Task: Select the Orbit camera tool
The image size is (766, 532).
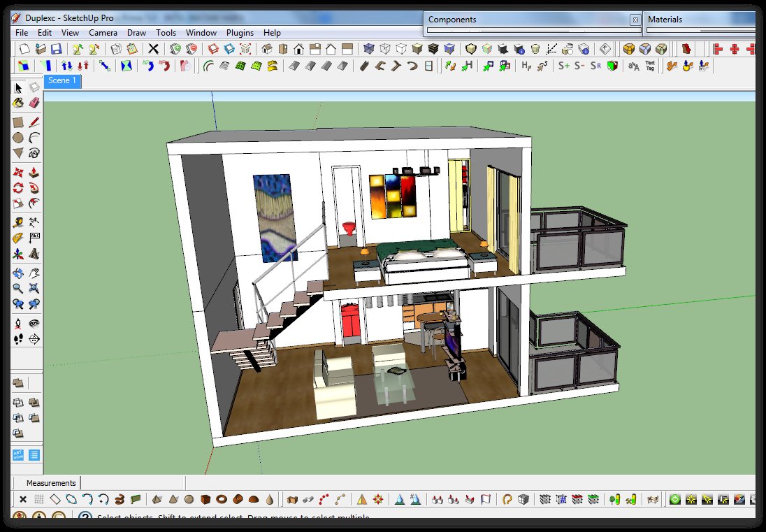Action: [18, 273]
